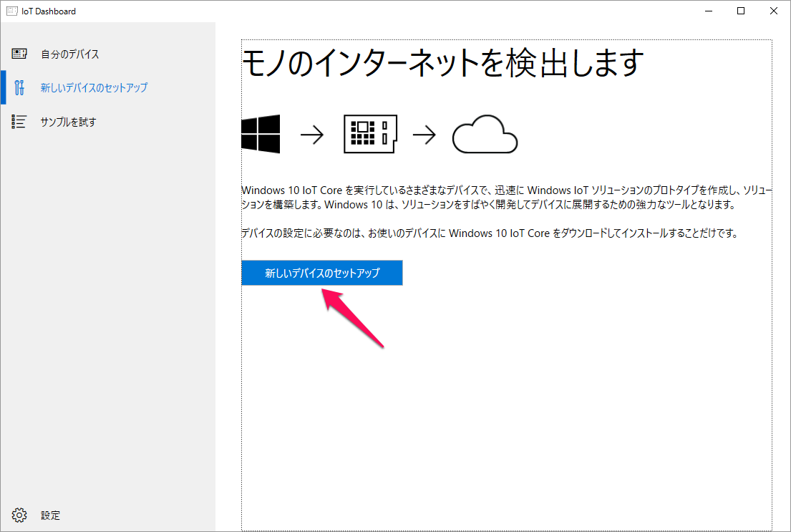Image resolution: width=791 pixels, height=532 pixels.
Task: Maximize the IoT Dashboard window
Action: [x=741, y=11]
